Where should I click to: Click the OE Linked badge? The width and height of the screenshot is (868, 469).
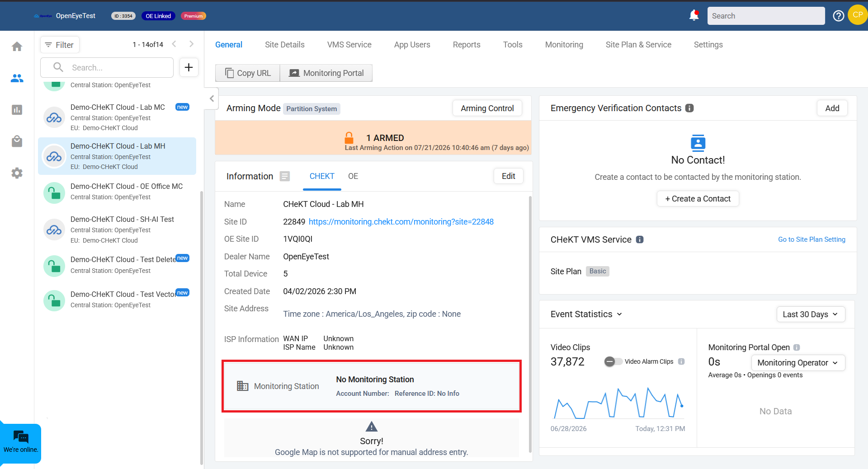click(x=158, y=16)
